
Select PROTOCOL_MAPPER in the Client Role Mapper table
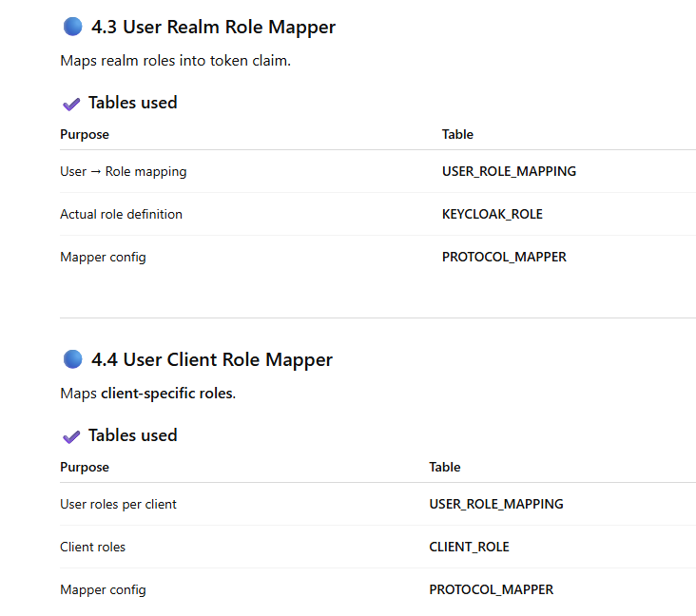(x=491, y=589)
